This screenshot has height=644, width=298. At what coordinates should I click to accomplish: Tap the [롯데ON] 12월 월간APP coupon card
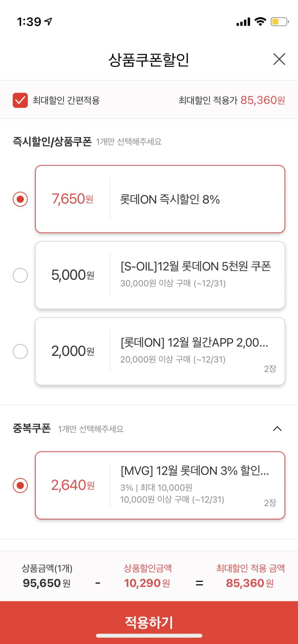pos(160,351)
